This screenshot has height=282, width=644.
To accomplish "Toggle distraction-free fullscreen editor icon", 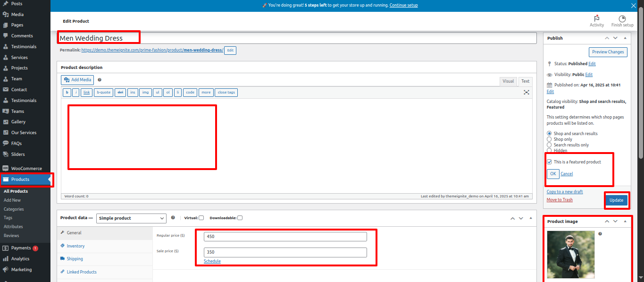I will click(527, 93).
